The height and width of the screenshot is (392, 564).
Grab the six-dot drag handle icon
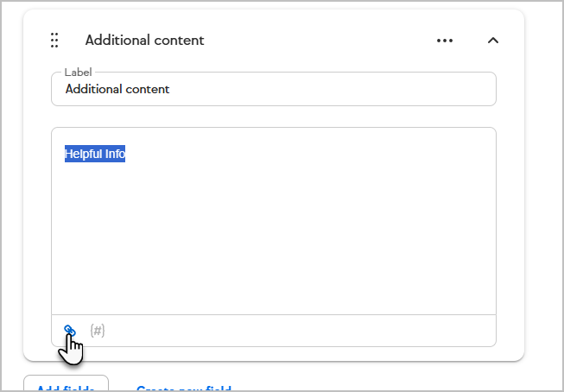click(54, 41)
